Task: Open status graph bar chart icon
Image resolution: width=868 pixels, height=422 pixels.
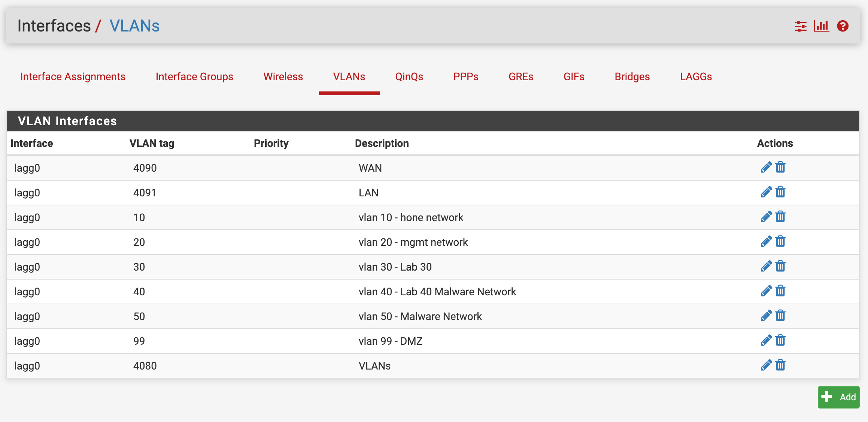Action: tap(821, 26)
